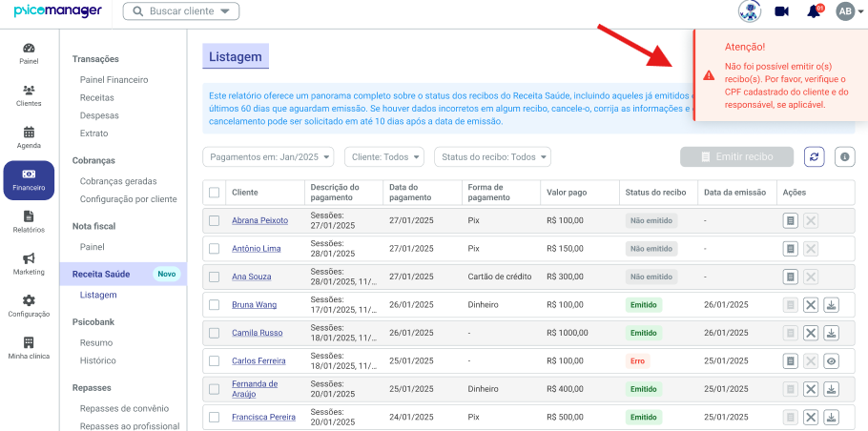Open the Status do recibo filter dropdown
Screen dimensions: 868x431
(493, 157)
